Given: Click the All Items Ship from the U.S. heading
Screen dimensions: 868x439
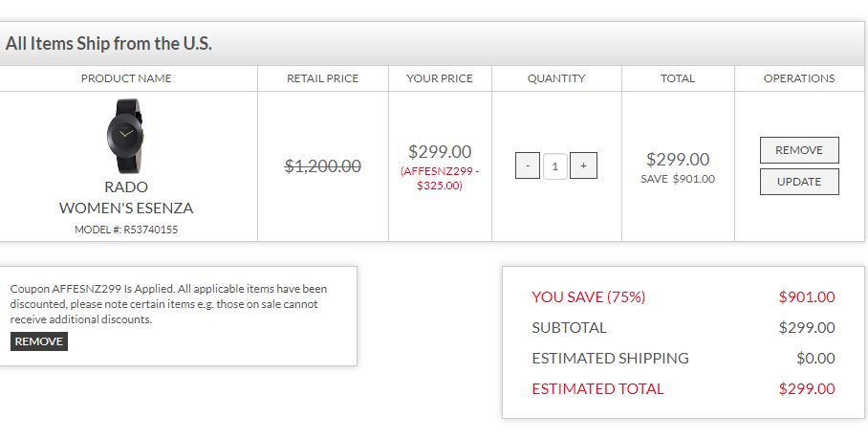Looking at the screenshot, I should point(109,43).
